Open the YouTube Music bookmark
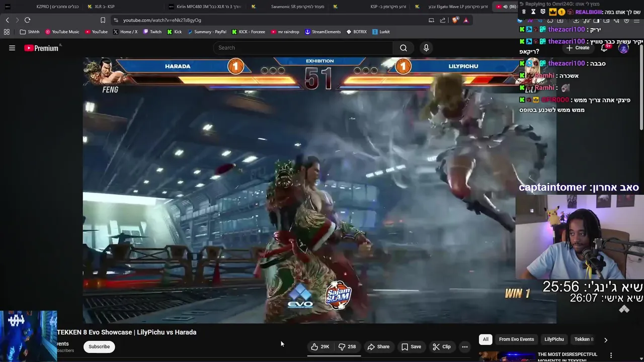The height and width of the screenshot is (362, 644). [x=62, y=32]
